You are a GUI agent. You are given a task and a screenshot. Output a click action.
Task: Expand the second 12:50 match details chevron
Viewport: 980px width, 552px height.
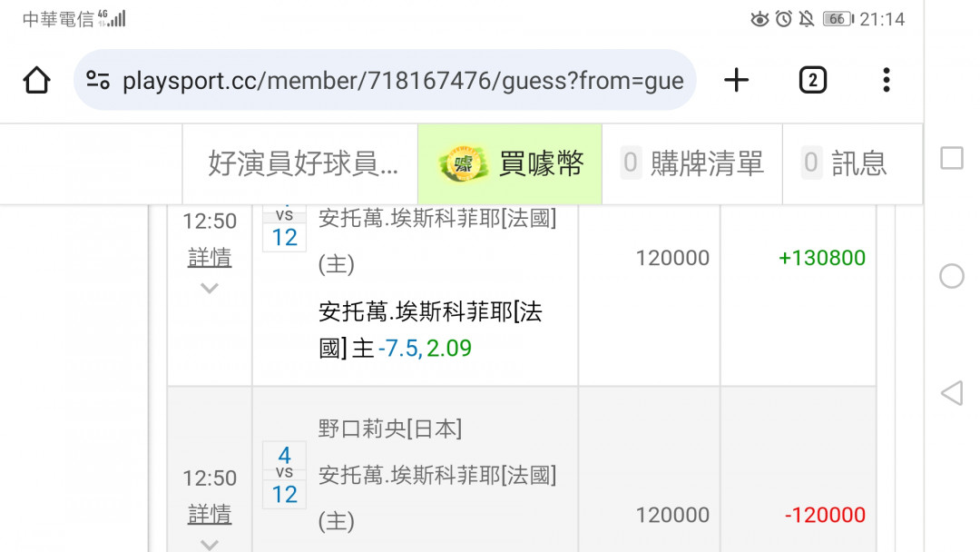click(210, 545)
